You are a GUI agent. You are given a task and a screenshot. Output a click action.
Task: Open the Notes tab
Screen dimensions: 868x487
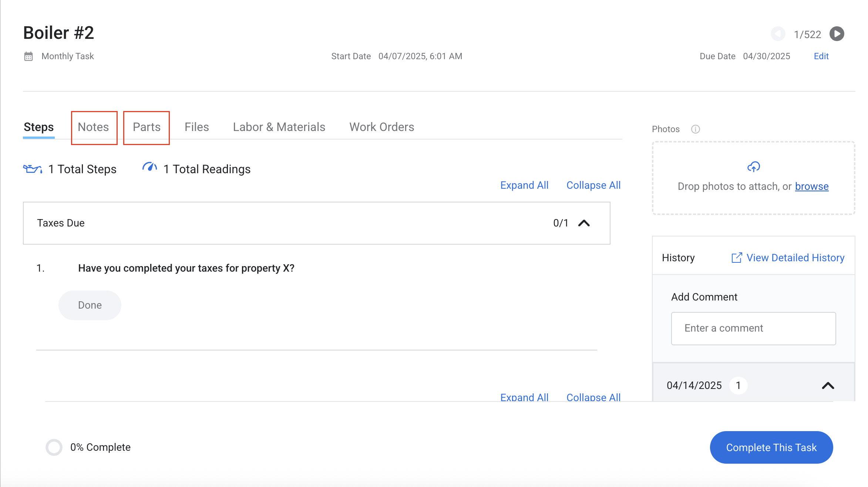93,127
